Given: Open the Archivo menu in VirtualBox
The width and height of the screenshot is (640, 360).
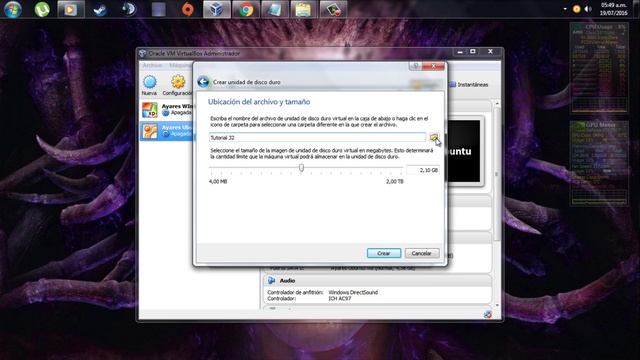Looking at the screenshot, I should pyautogui.click(x=152, y=65).
